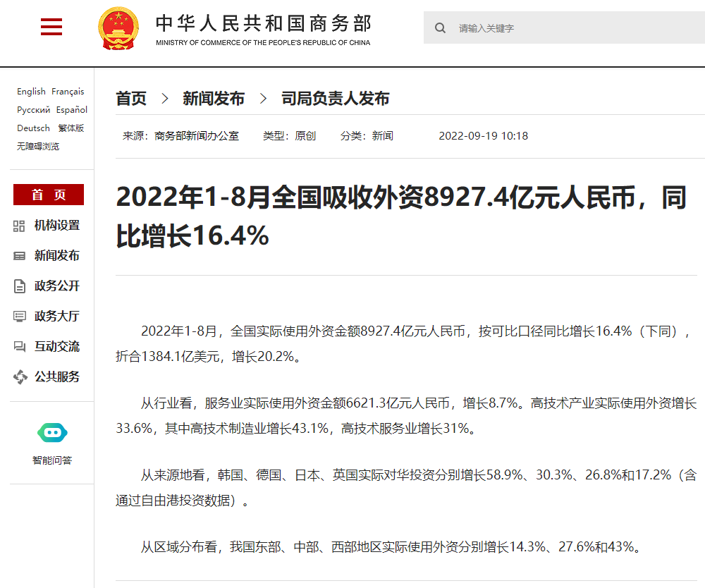The image size is (705, 588).
Task: Select the red 首页 sidebar tab
Action: pos(49,195)
